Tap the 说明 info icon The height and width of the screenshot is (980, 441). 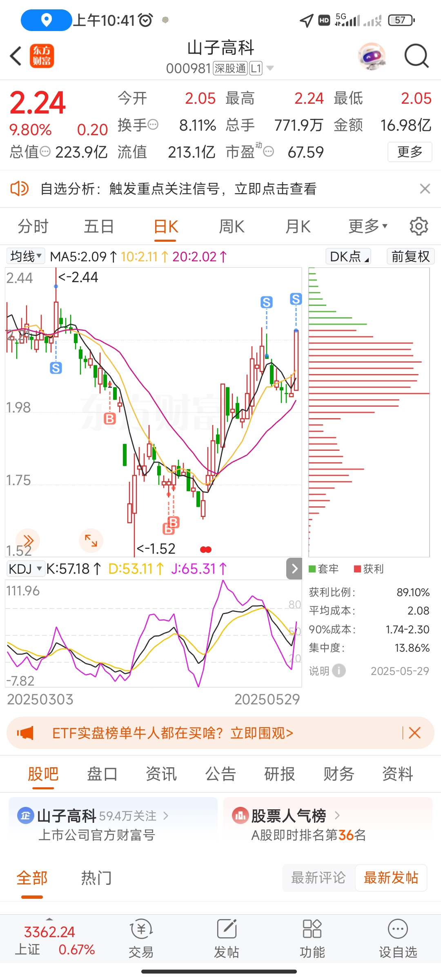coord(339,670)
